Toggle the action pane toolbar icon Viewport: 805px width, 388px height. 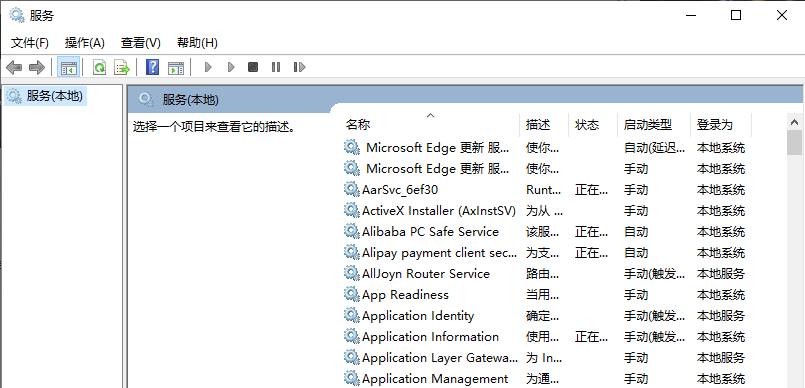tap(176, 67)
